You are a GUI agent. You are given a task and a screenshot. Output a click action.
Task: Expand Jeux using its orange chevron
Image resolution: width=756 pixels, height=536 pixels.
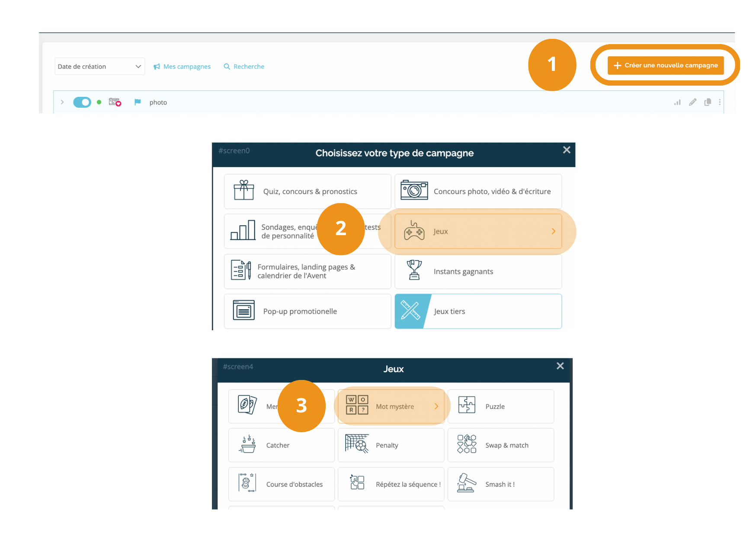coord(553,231)
